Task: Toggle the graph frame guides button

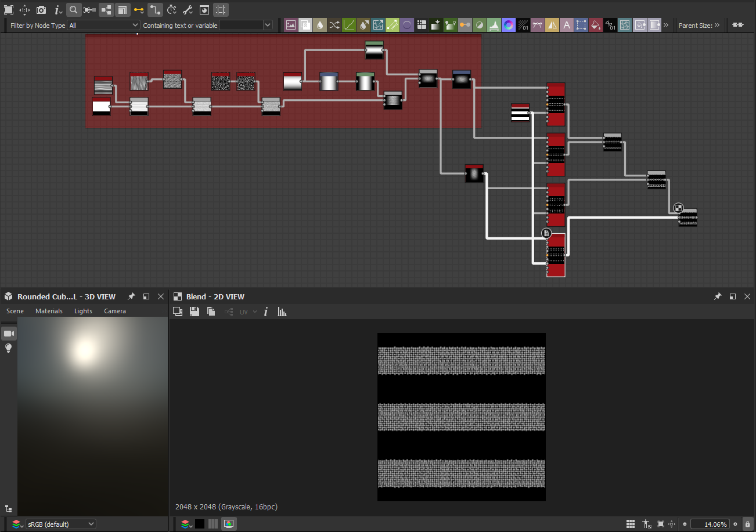Action: point(221,10)
